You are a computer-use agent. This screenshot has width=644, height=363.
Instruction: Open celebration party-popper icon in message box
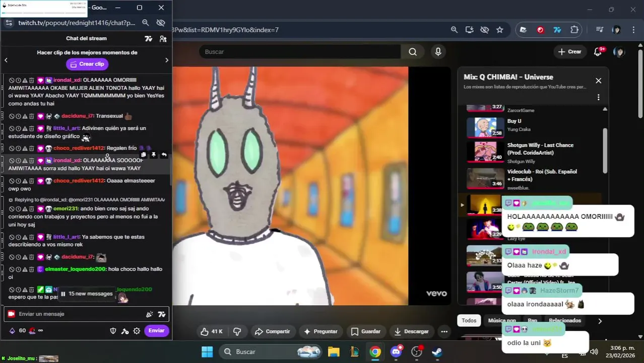click(149, 314)
